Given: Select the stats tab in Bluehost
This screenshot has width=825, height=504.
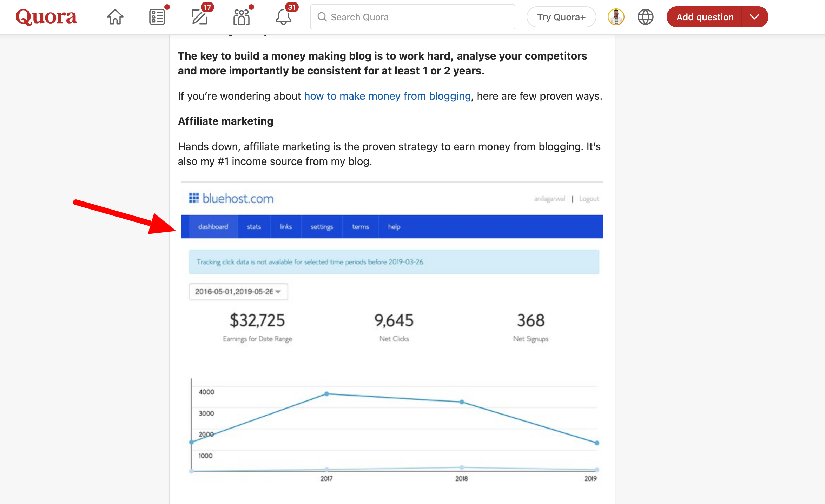Looking at the screenshot, I should (254, 227).
